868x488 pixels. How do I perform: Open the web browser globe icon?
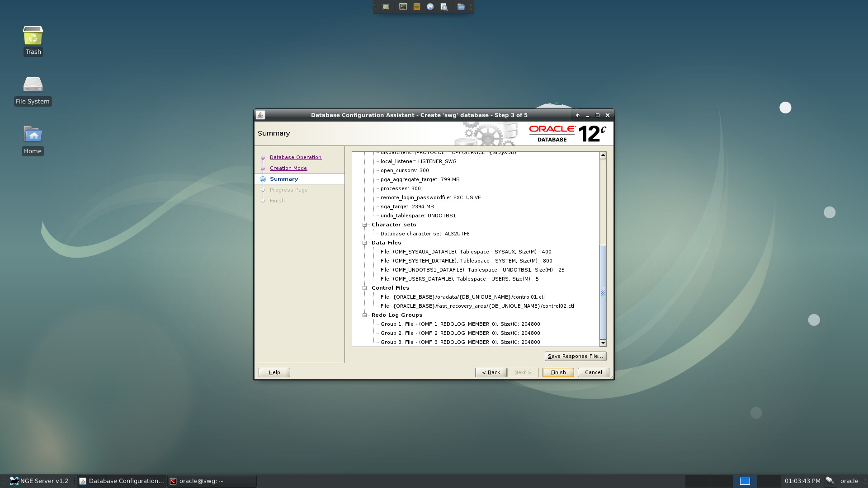coord(430,7)
